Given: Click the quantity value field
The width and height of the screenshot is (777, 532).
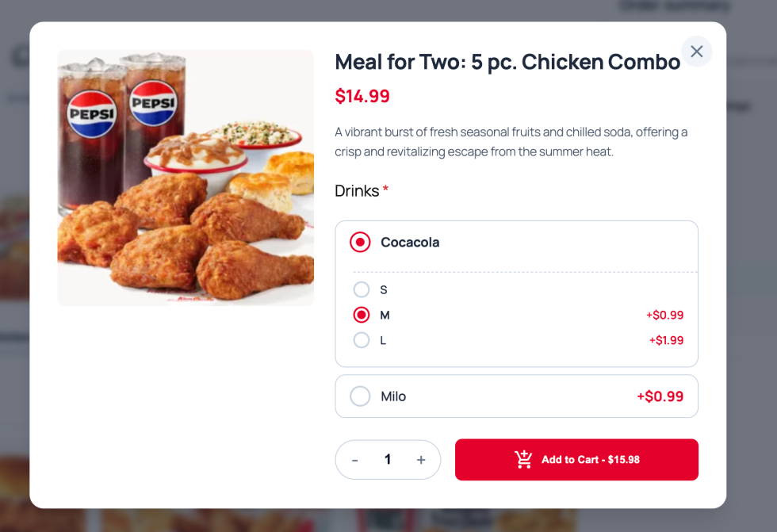Looking at the screenshot, I should pos(388,460).
